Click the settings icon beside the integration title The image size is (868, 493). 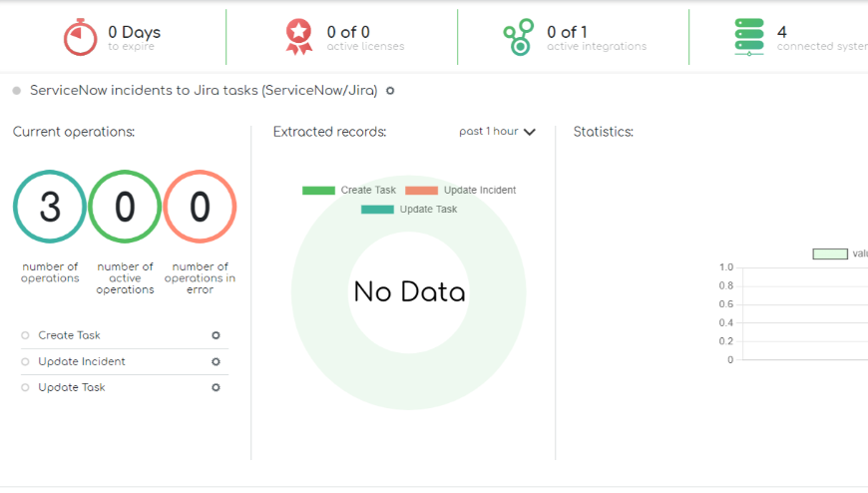pyautogui.click(x=390, y=91)
